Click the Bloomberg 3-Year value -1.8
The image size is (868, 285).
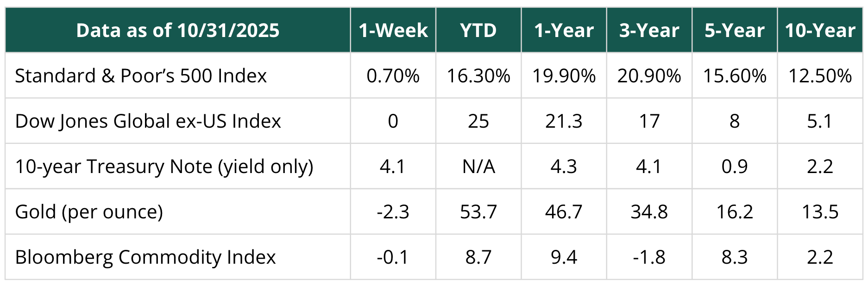pos(649,257)
